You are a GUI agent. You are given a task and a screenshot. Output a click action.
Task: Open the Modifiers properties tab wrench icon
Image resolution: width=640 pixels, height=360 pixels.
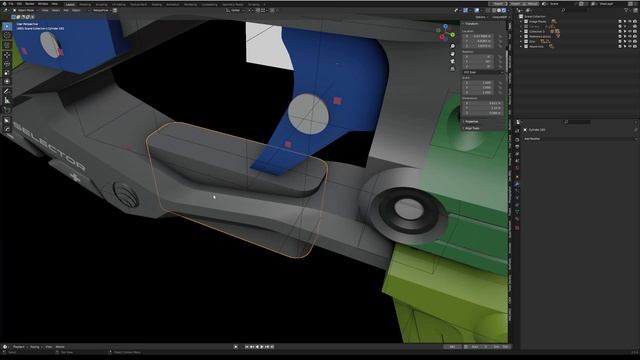(x=517, y=184)
